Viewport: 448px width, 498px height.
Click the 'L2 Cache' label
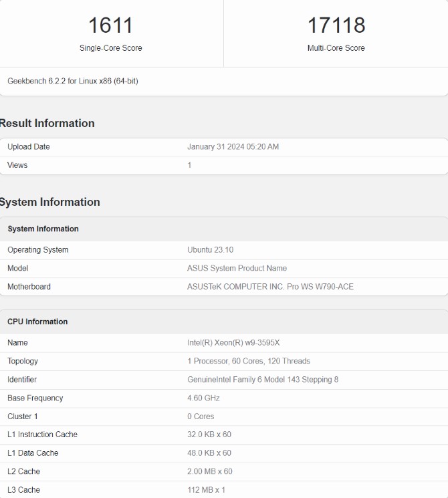[x=24, y=471]
